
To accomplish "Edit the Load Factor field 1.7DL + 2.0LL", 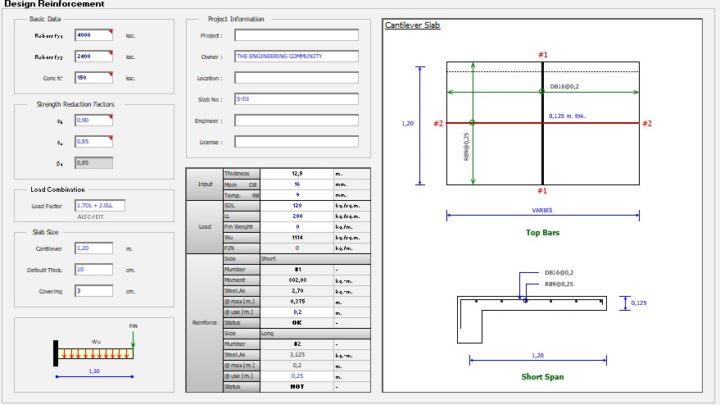I will click(x=100, y=206).
